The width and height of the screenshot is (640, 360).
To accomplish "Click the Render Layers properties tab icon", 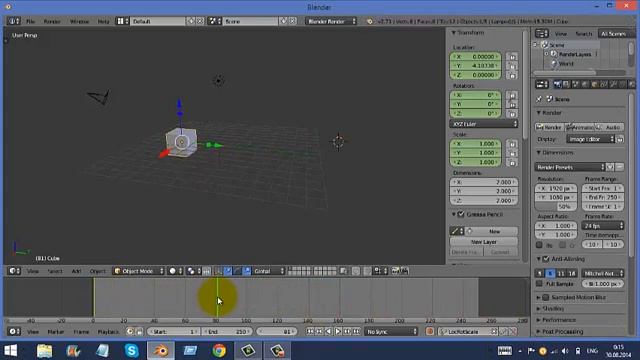I will [567, 84].
